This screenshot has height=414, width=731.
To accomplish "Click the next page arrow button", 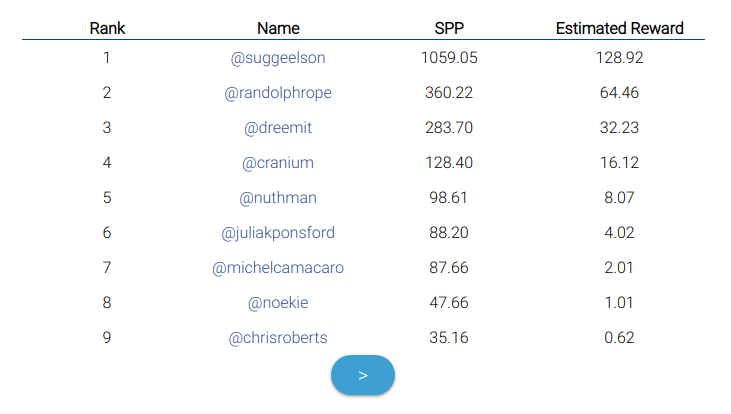I will click(x=363, y=375).
